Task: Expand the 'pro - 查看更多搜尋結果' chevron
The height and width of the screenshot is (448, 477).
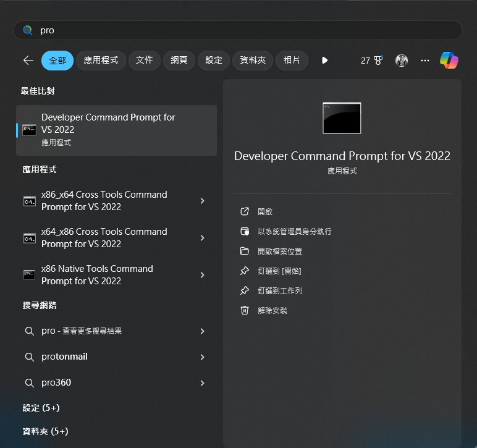Action: coord(202,331)
